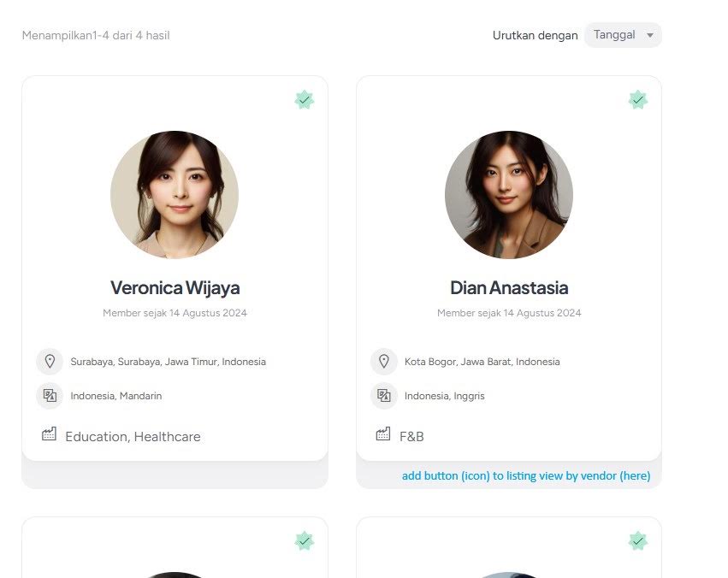The image size is (728, 578).
Task: Click location pin icon beside Kota Bogor
Action: pos(384,362)
